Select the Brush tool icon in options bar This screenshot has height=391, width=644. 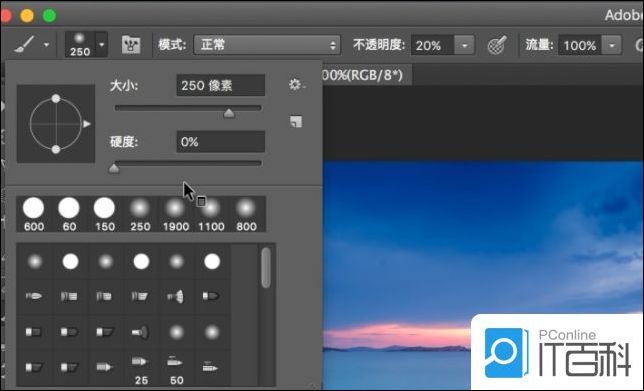(x=24, y=44)
